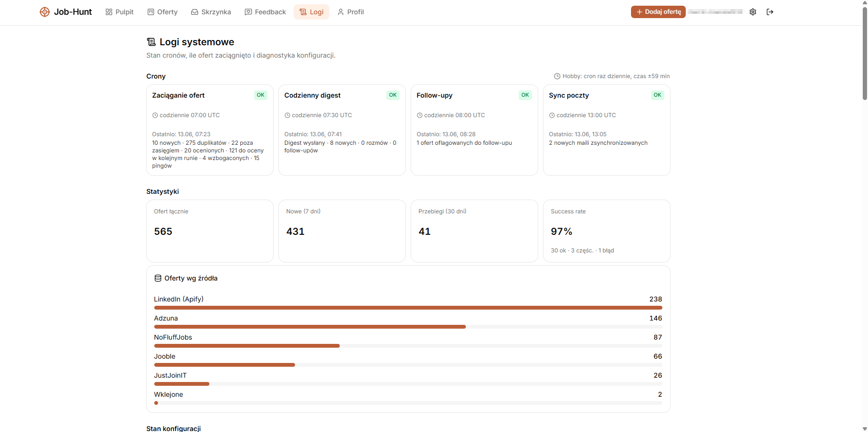The image size is (868, 432).
Task: Open the Feedback tab
Action: coord(265,12)
